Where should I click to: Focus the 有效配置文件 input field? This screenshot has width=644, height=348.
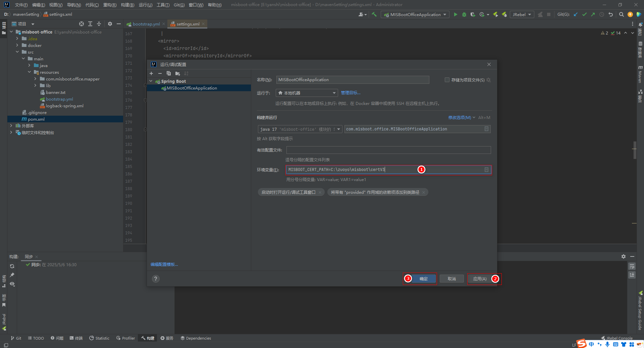click(388, 150)
